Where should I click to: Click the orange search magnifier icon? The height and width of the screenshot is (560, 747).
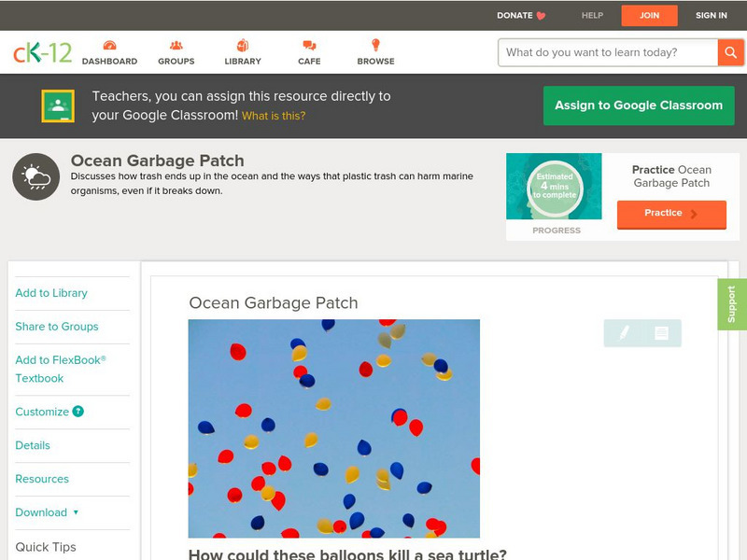tap(730, 52)
